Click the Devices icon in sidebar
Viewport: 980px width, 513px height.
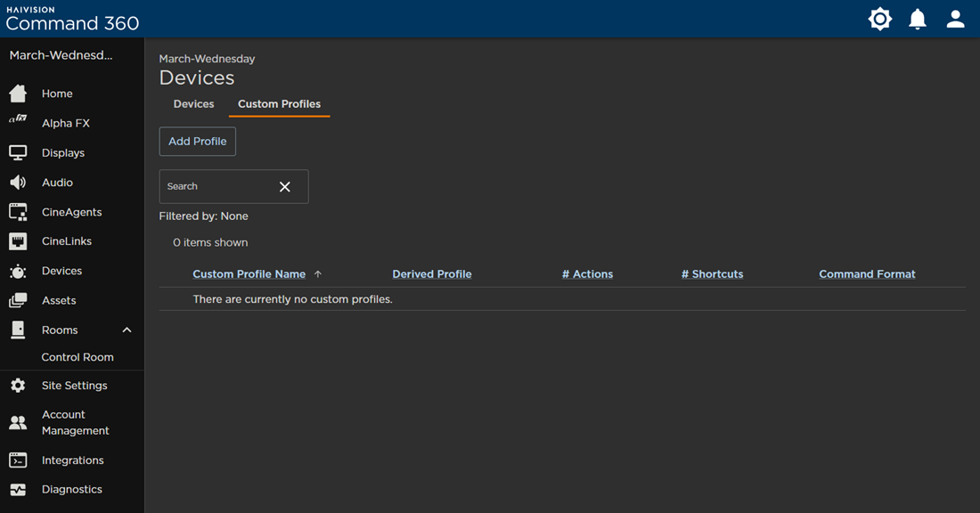coord(18,271)
